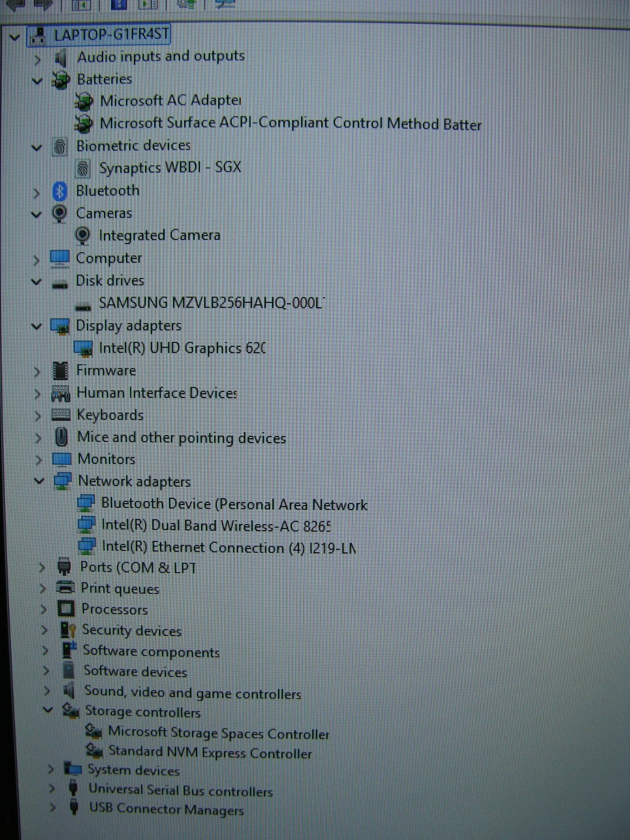Screen dimensions: 630x840
Task: Click the Intel UHD Graphics 620 icon
Action: (83, 348)
